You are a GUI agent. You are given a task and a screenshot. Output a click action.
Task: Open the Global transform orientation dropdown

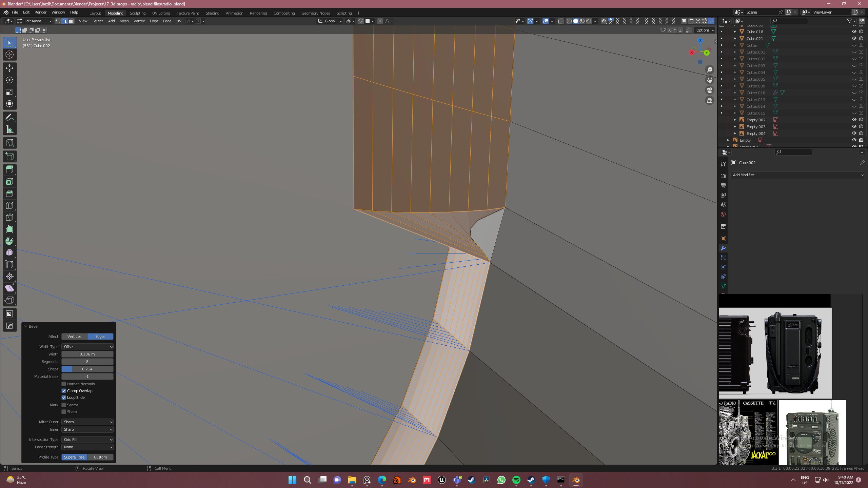point(330,21)
